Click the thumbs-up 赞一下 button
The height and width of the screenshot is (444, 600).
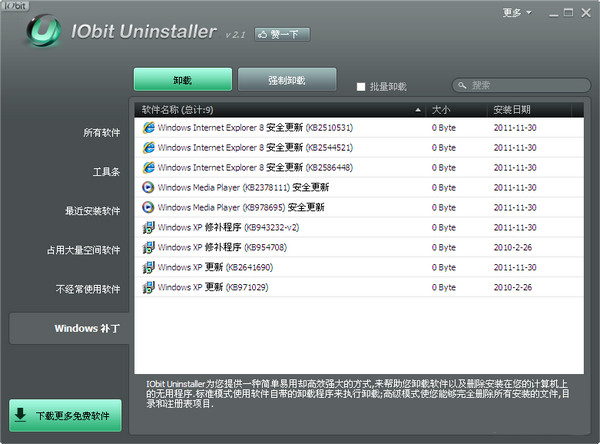point(283,34)
